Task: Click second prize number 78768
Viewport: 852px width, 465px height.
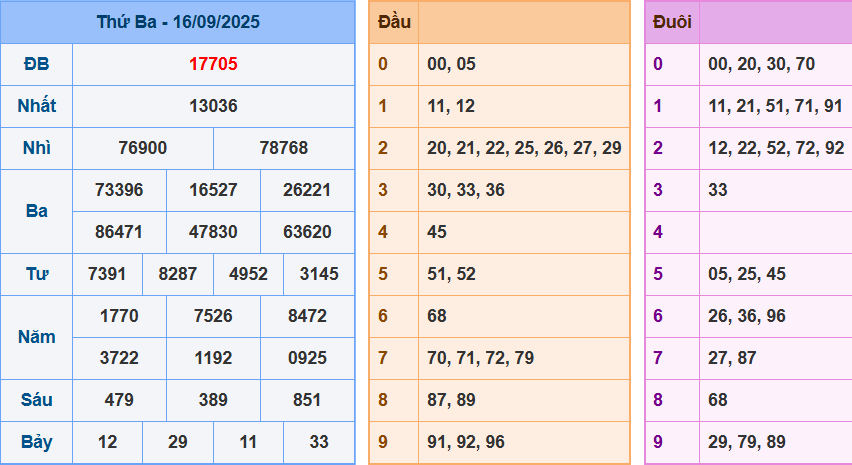Action: (284, 148)
